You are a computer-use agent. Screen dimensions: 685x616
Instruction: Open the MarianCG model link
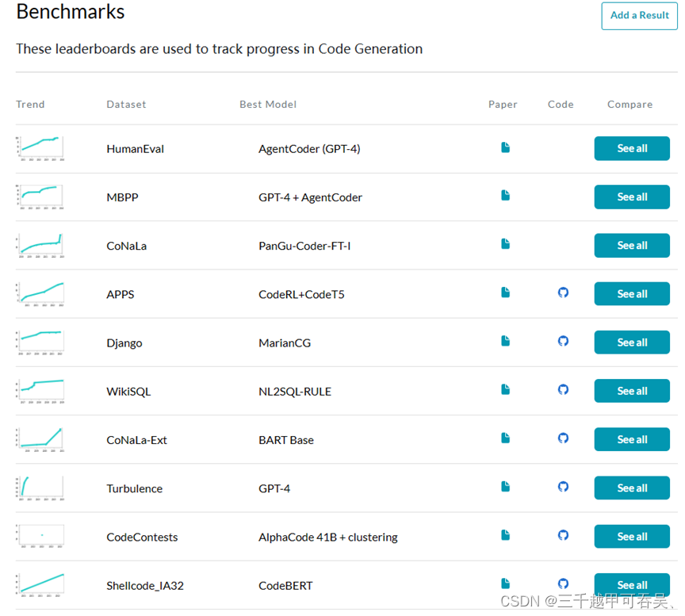(x=285, y=343)
